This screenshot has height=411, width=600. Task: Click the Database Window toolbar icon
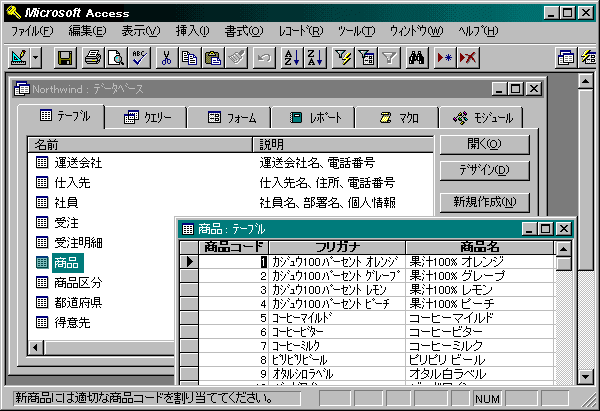[565, 58]
